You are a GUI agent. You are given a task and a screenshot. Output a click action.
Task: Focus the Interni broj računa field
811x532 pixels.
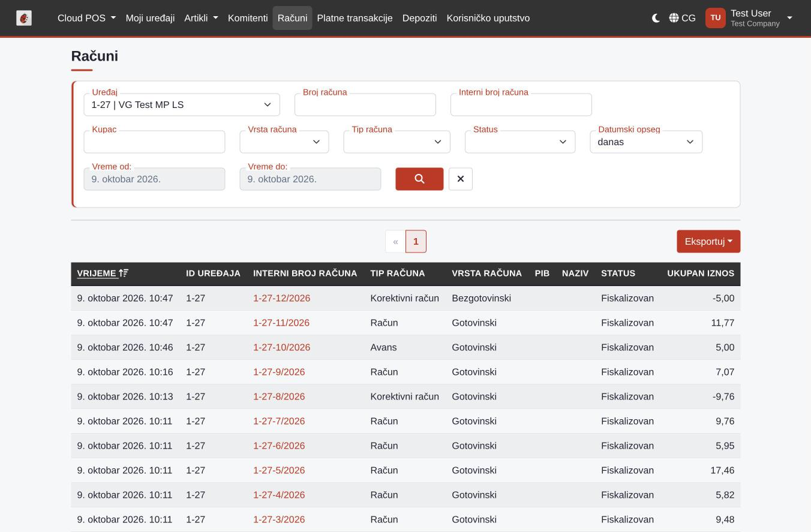click(521, 104)
